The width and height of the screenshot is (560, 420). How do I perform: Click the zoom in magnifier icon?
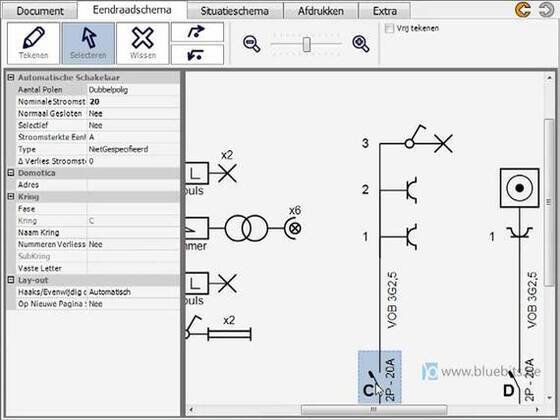tap(361, 44)
